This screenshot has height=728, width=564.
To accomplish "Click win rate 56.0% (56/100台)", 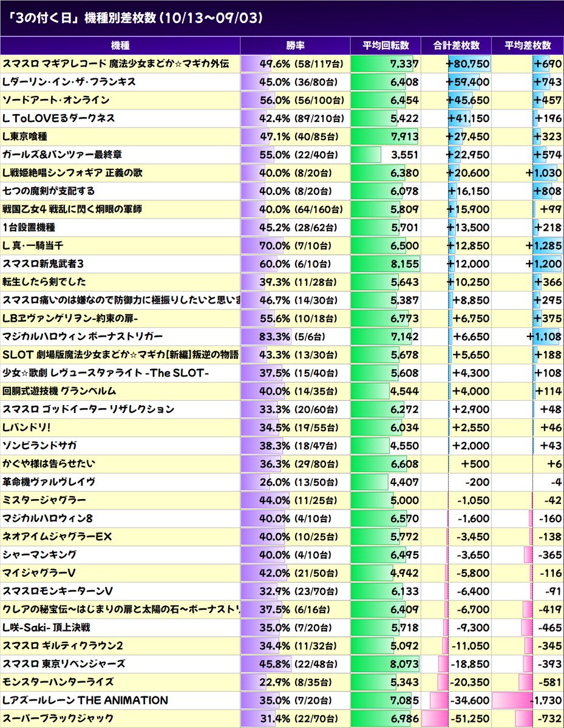I will [302, 100].
